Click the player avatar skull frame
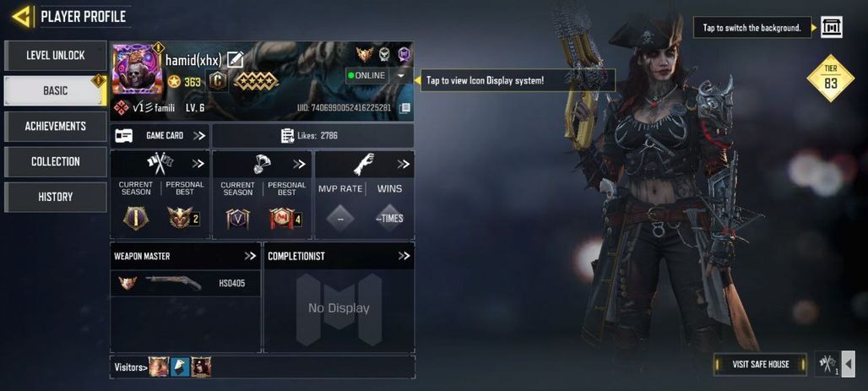The height and width of the screenshot is (391, 868). pos(138,70)
